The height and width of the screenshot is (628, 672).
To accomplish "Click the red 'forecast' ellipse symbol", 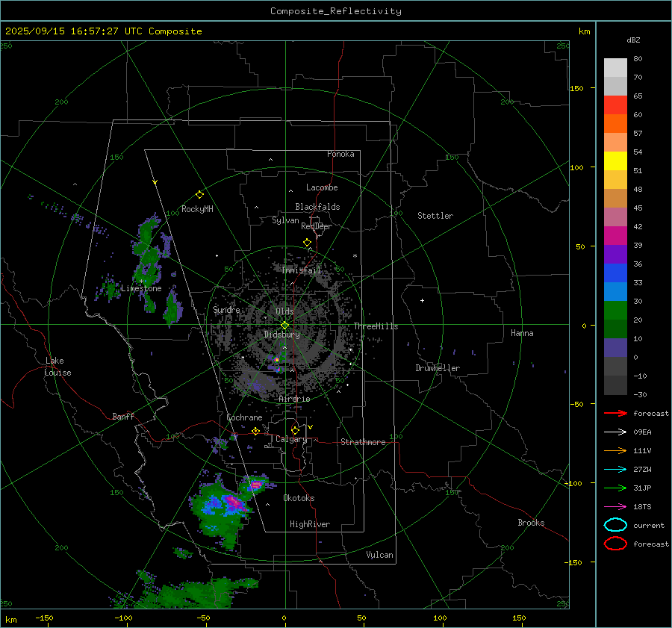I will [615, 544].
